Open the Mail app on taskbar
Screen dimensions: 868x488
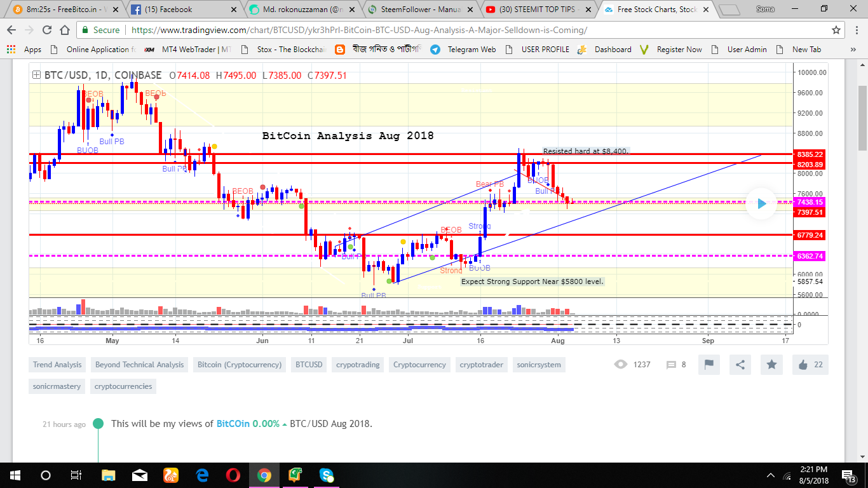pyautogui.click(x=139, y=475)
